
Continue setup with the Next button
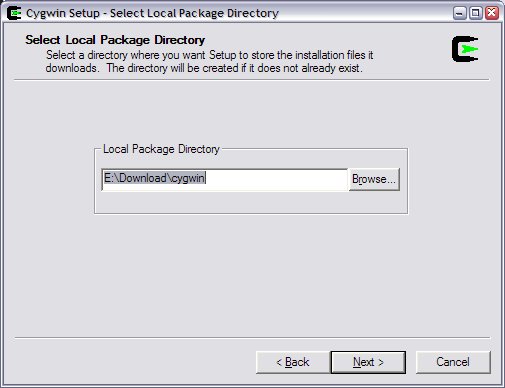point(368,362)
